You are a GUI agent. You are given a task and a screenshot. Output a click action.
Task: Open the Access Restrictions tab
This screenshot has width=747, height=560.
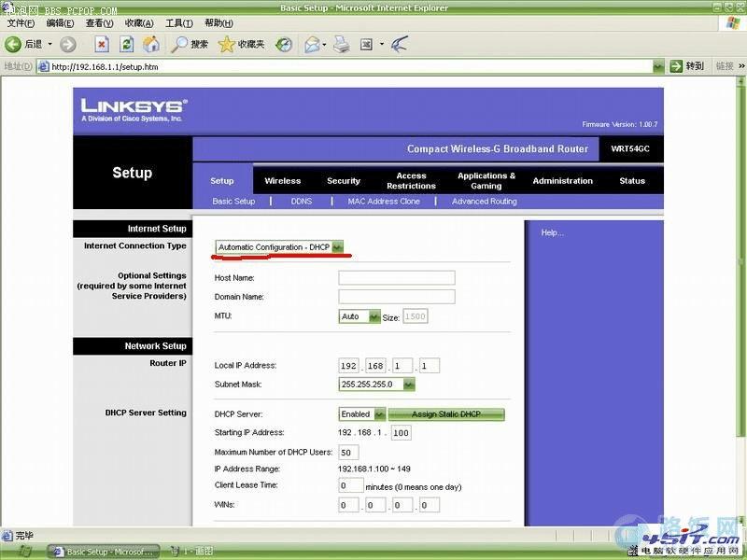(411, 181)
